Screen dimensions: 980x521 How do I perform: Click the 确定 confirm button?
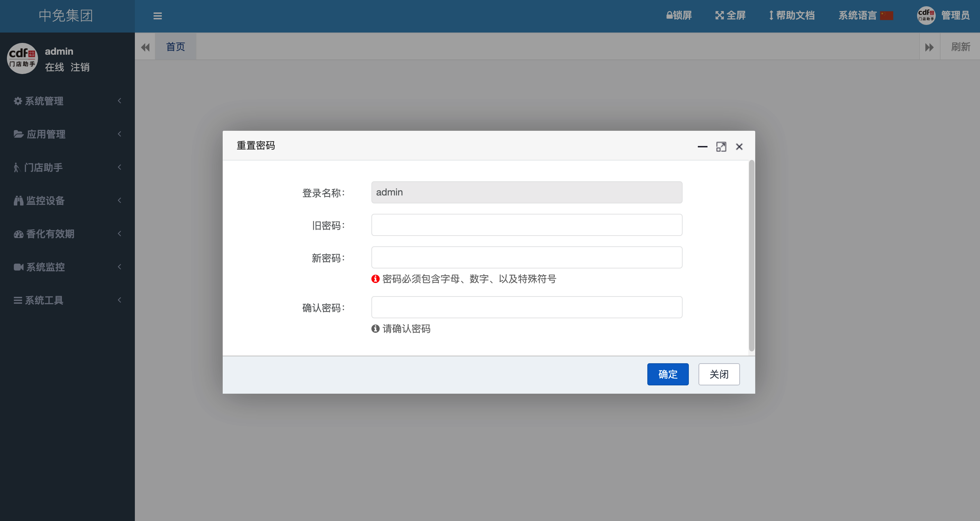668,374
